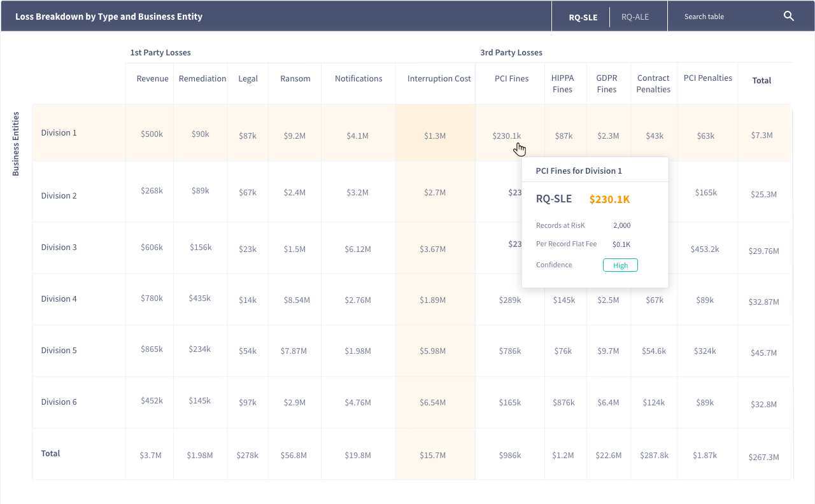The width and height of the screenshot is (815, 504).
Task: Click the $267.3M grand total cell
Action: tap(764, 457)
